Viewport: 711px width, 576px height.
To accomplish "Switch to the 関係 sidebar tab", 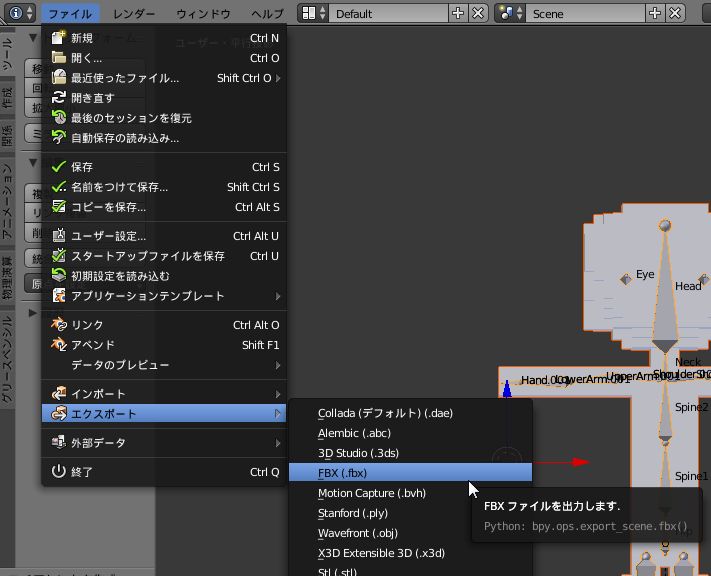I will point(7,136).
